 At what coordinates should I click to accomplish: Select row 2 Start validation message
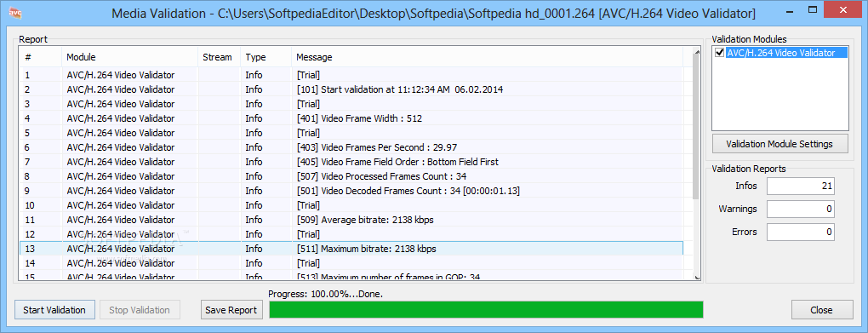[x=351, y=89]
